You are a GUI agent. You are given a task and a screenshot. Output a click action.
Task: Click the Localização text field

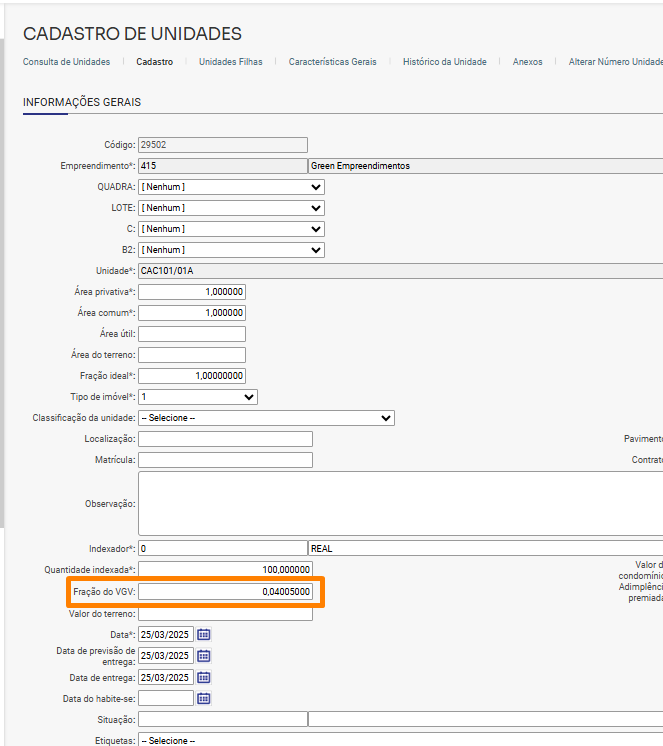tap(225, 439)
